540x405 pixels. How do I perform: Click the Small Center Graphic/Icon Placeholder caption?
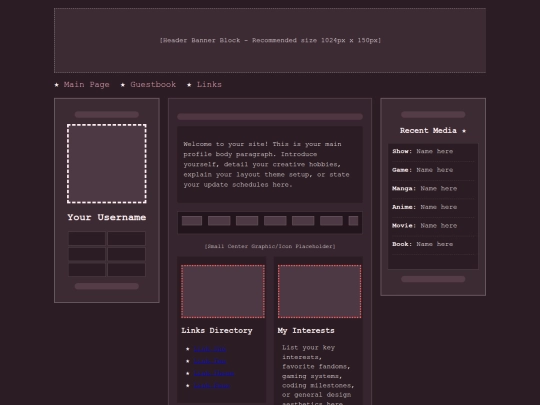[x=270, y=246]
